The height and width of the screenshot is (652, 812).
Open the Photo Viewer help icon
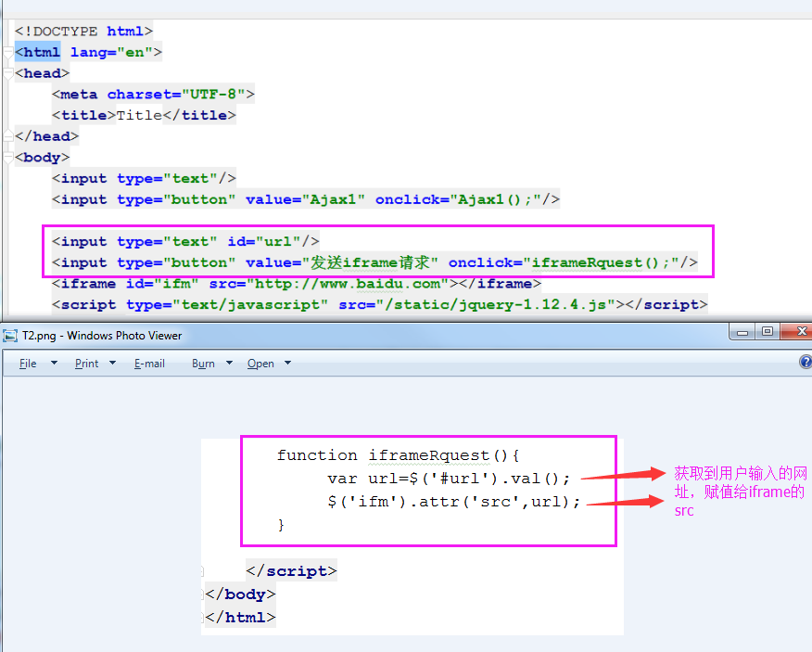pyautogui.click(x=806, y=362)
